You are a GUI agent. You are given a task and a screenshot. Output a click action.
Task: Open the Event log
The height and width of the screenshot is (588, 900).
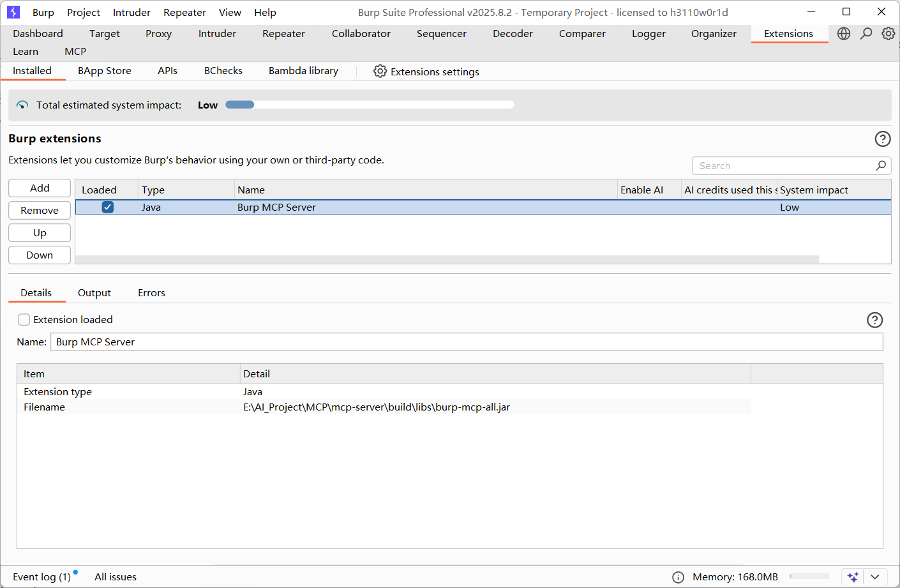coord(41,577)
